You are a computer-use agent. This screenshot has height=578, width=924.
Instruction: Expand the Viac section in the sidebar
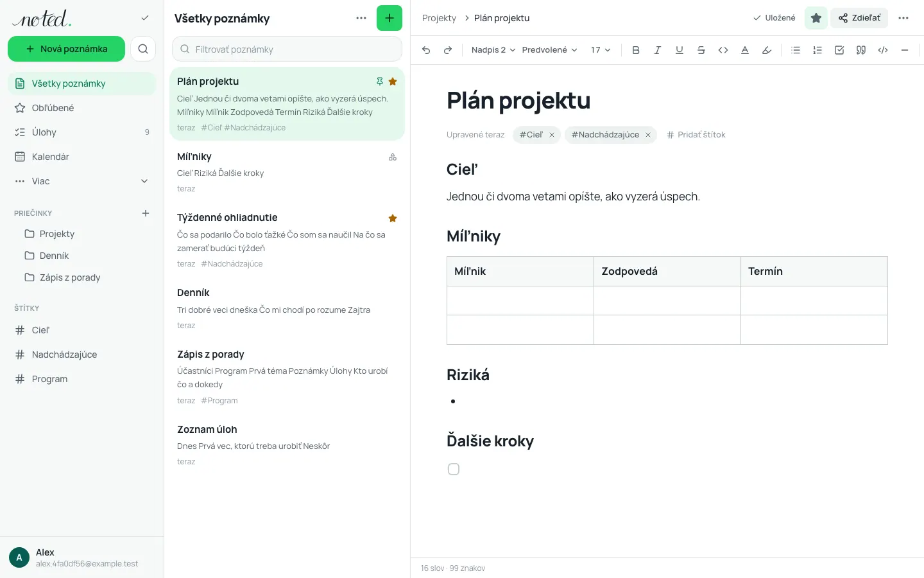(82, 181)
